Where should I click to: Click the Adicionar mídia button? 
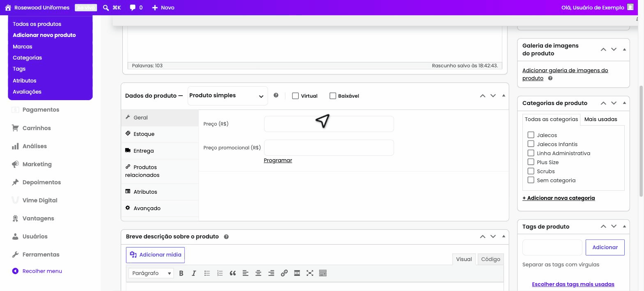(155, 255)
